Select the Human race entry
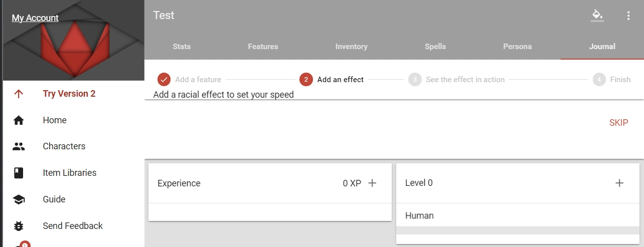 coord(420,216)
